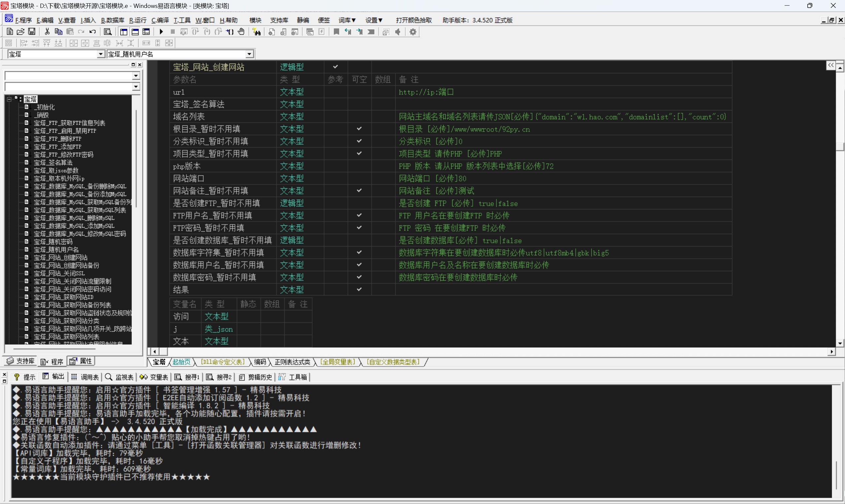
Task: Collapse the 宝塔 root tree node
Action: pos(9,99)
